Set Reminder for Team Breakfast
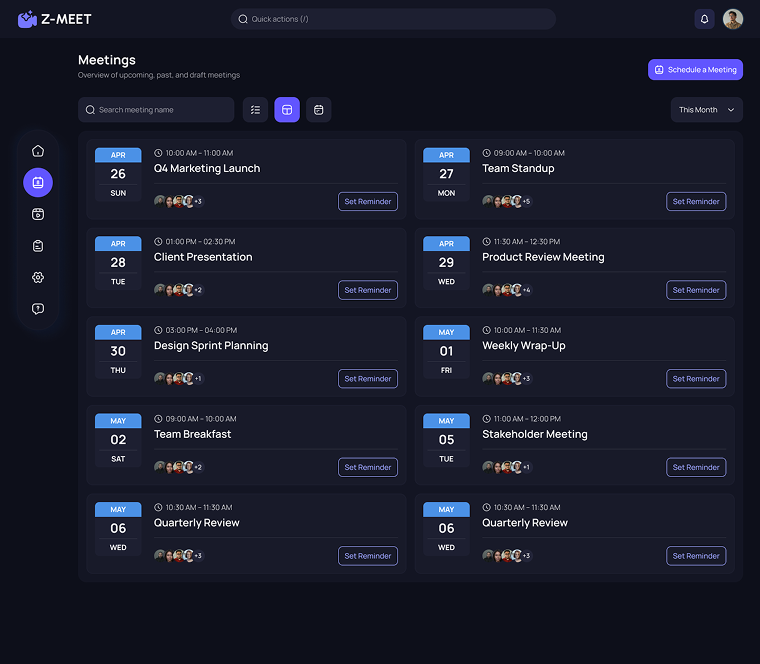 click(368, 467)
